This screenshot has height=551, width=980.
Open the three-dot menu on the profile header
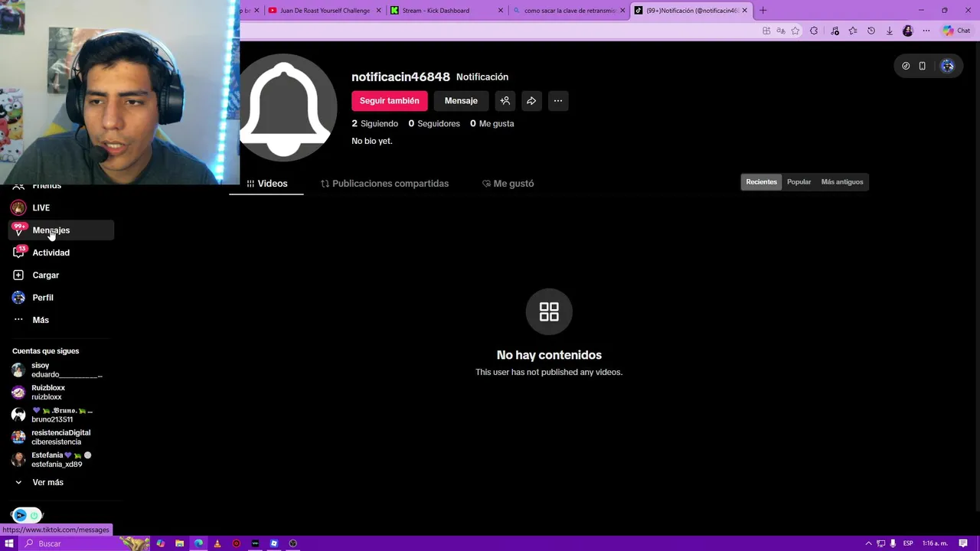558,101
